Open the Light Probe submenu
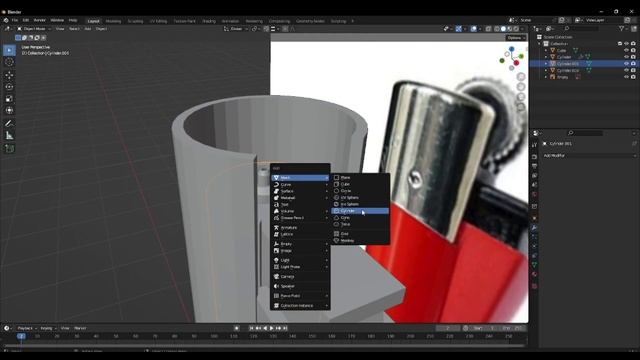The image size is (640, 360). point(300,267)
